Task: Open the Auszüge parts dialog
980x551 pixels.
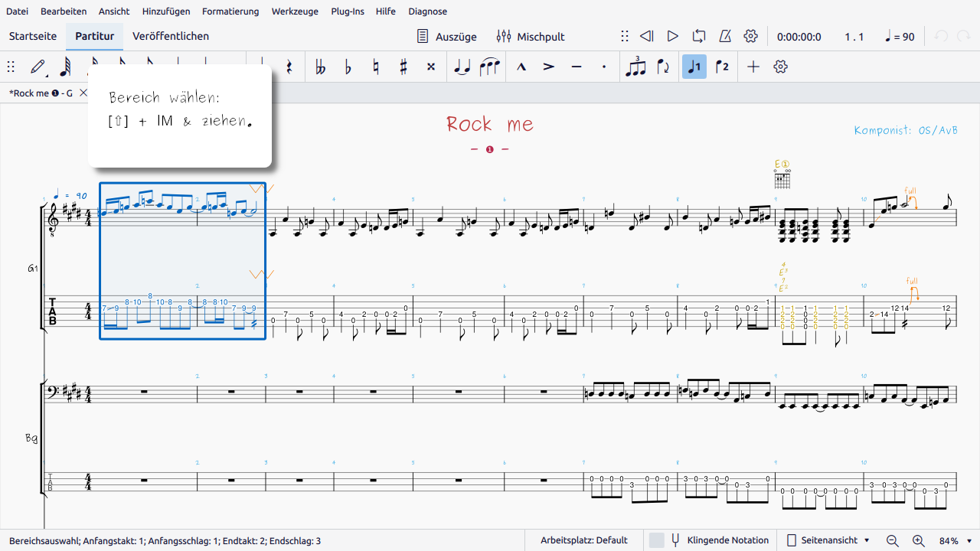Action: point(447,36)
